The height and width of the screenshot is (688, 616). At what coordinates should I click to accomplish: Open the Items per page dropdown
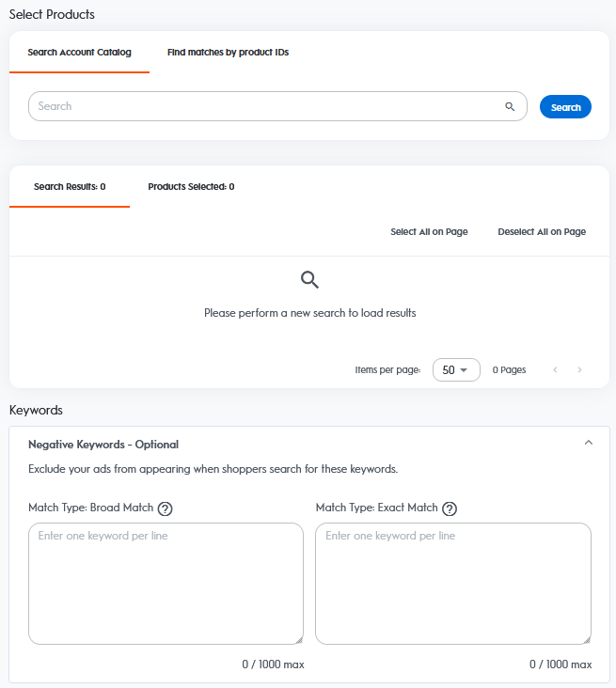click(x=456, y=370)
